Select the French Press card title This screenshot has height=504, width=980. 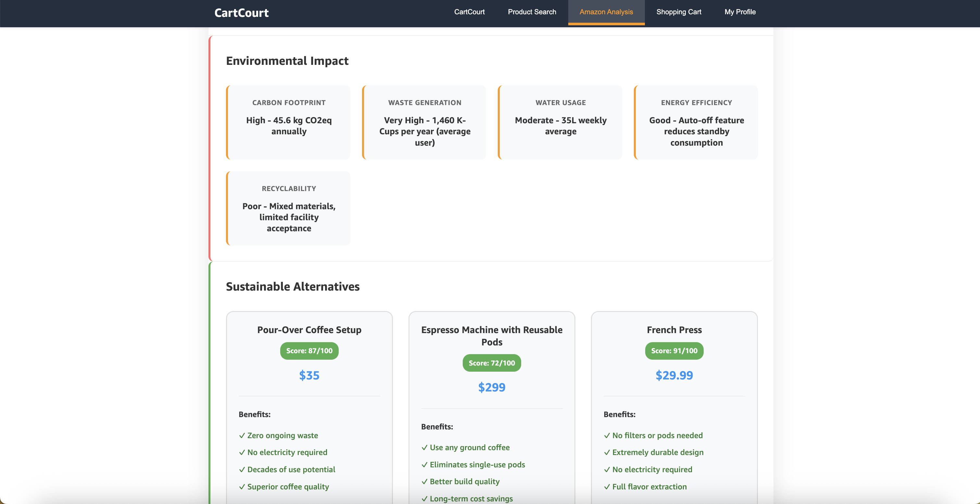[674, 330]
